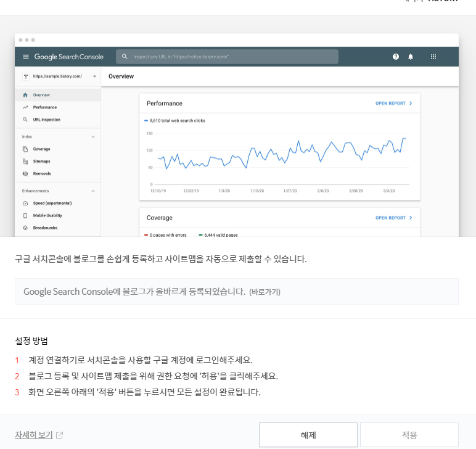Select Sitemaps in the sidebar
The height and width of the screenshot is (449, 476).
click(x=58, y=161)
